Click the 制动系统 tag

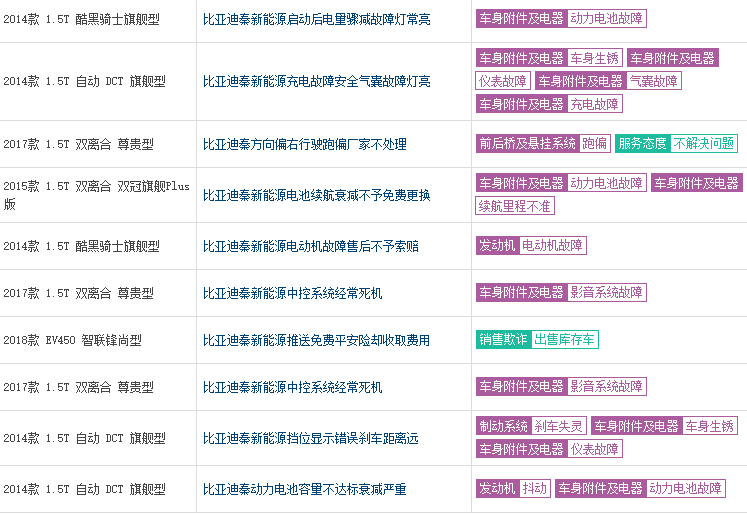(x=503, y=426)
